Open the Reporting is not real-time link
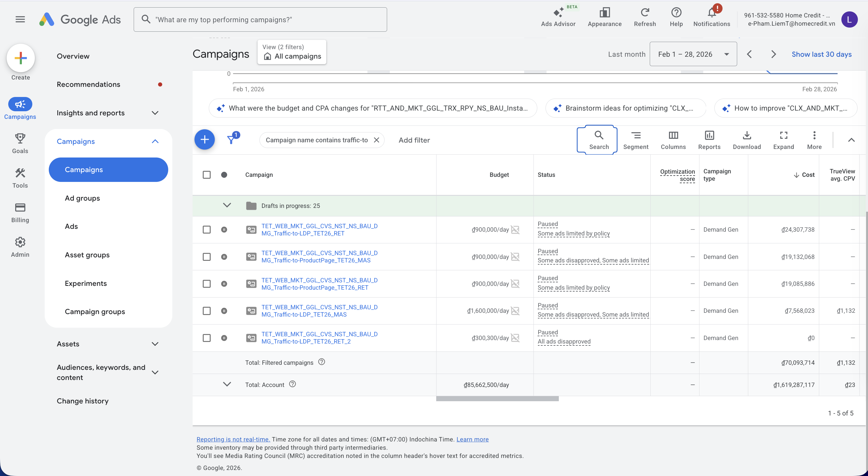868x476 pixels. tap(233, 439)
